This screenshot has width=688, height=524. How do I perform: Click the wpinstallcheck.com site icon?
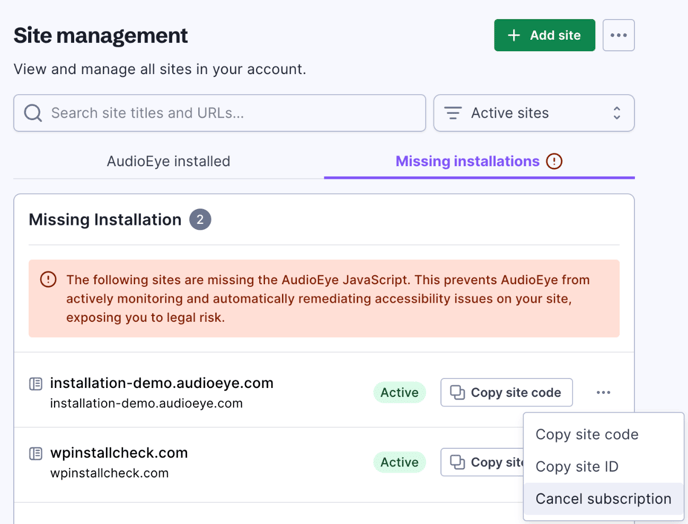point(36,454)
